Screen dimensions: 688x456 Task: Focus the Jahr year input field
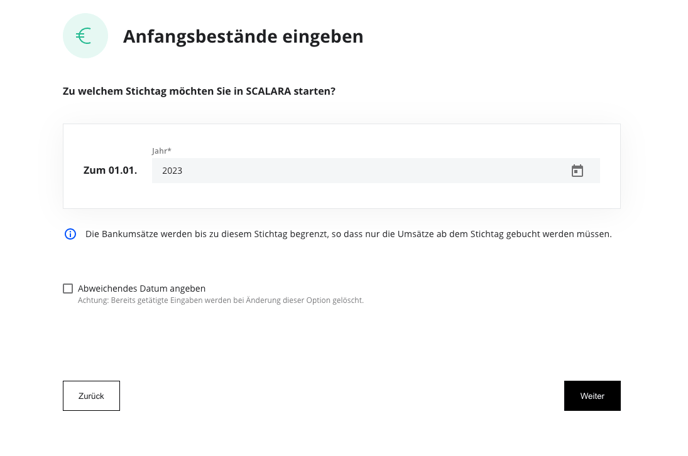[376, 171]
